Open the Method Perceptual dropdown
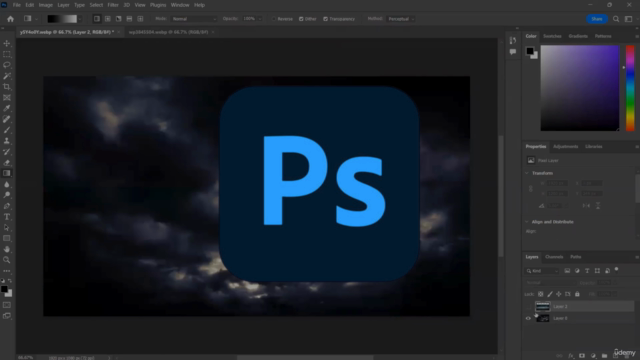The height and width of the screenshot is (360, 640). tap(401, 19)
